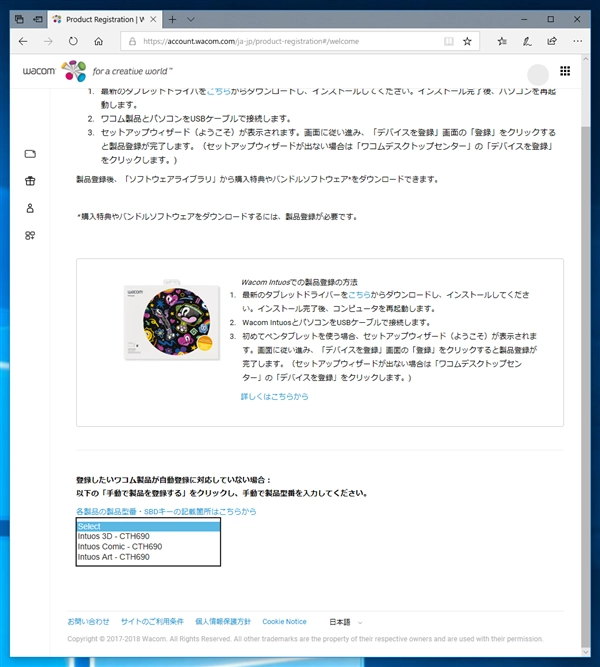Minimize the browser window

click(x=524, y=19)
